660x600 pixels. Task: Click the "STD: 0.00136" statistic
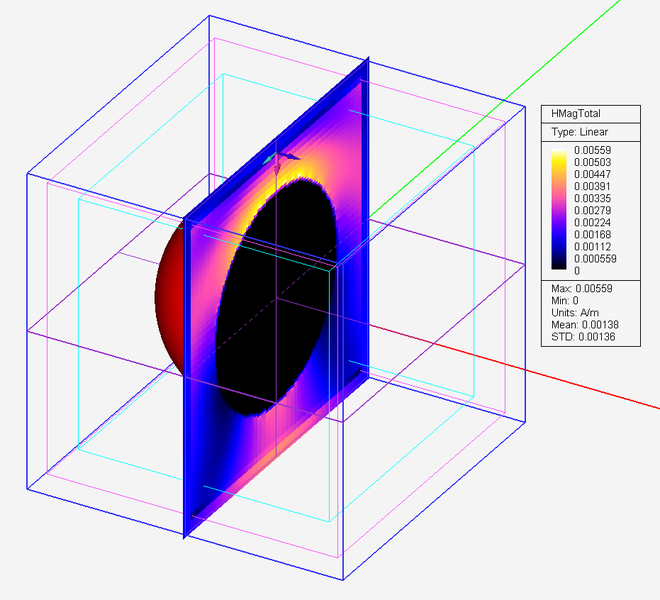click(x=583, y=337)
